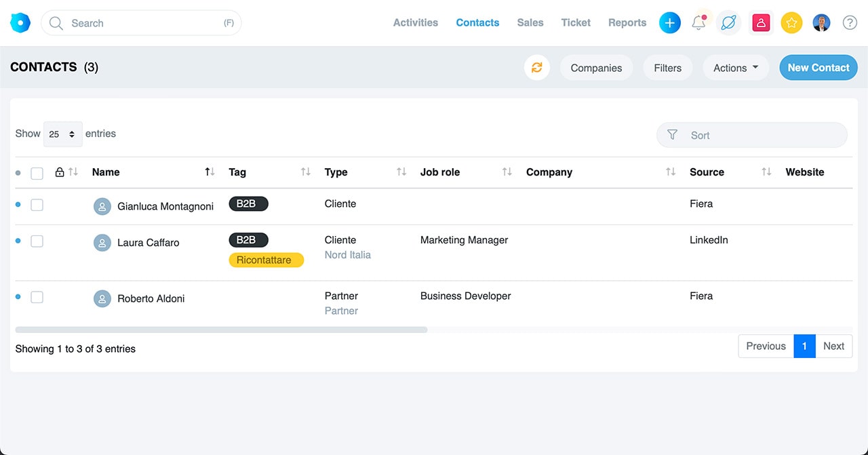Open the blue plus quick-add icon

tap(669, 22)
